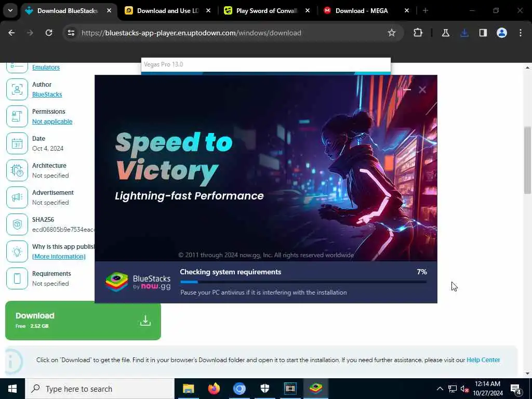Open Windows Security shield on taskbar
Image resolution: width=532 pixels, height=399 pixels.
click(x=264, y=389)
